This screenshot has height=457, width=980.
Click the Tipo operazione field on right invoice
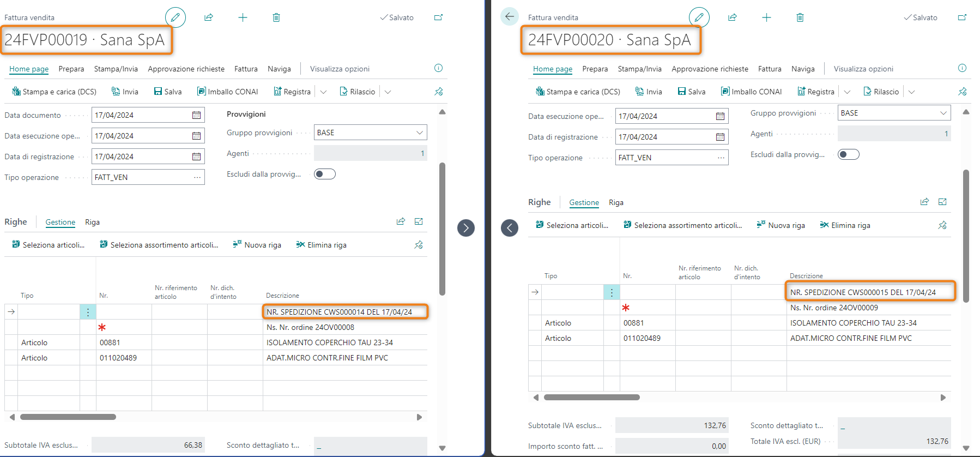666,158
